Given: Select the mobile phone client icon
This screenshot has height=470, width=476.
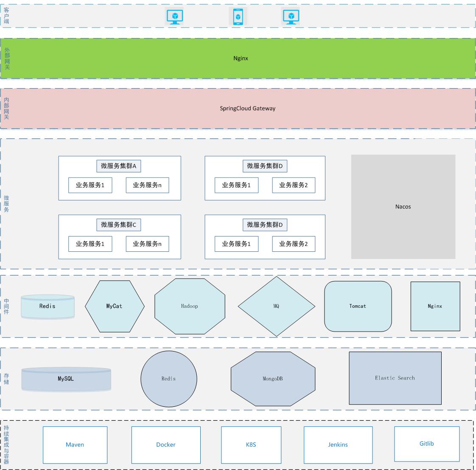Looking at the screenshot, I should (x=238, y=16).
